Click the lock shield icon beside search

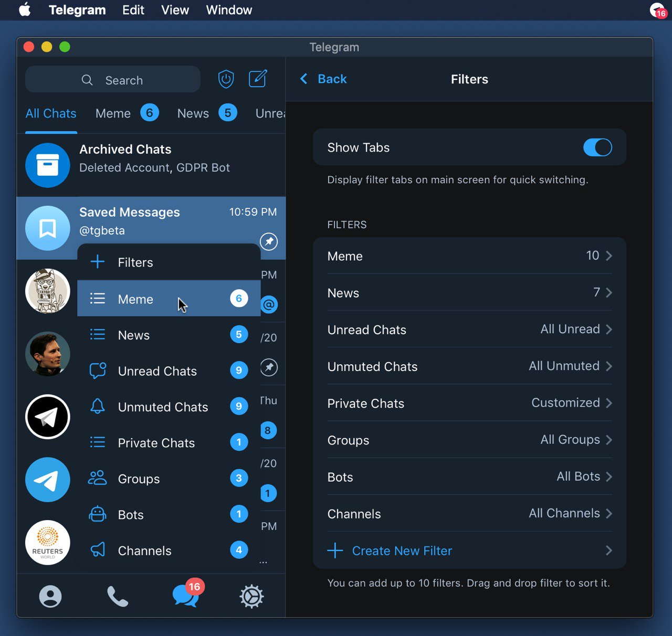pyautogui.click(x=226, y=79)
